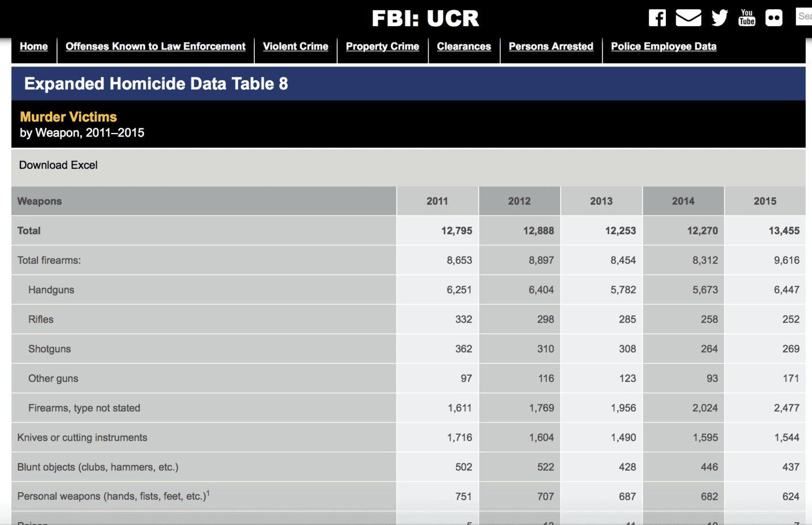
Task: Click firearms not stated value 1,611
Action: tap(460, 408)
